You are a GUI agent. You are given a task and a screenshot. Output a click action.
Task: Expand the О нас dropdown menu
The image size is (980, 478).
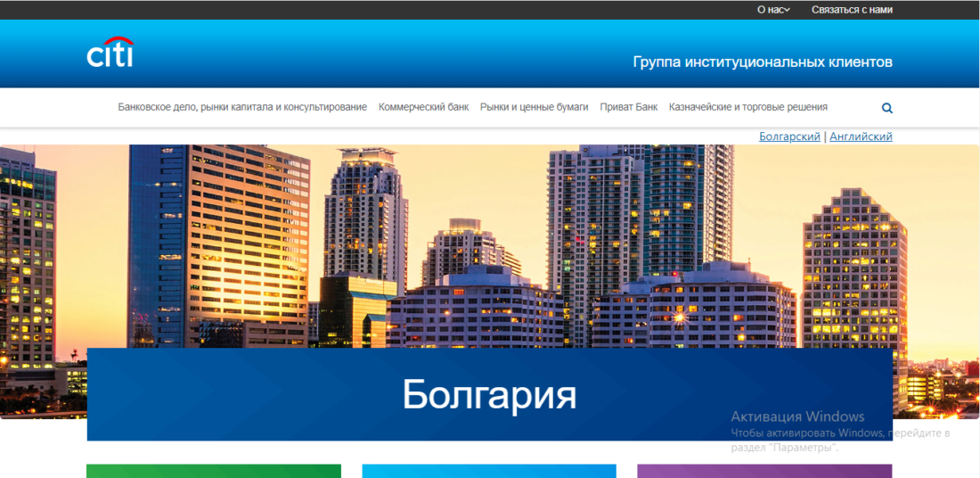771,10
